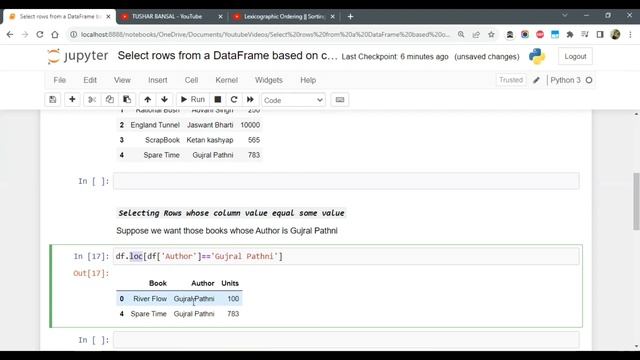640x360 pixels.
Task: Click the Ketan kashyap table cell
Action: [210, 140]
